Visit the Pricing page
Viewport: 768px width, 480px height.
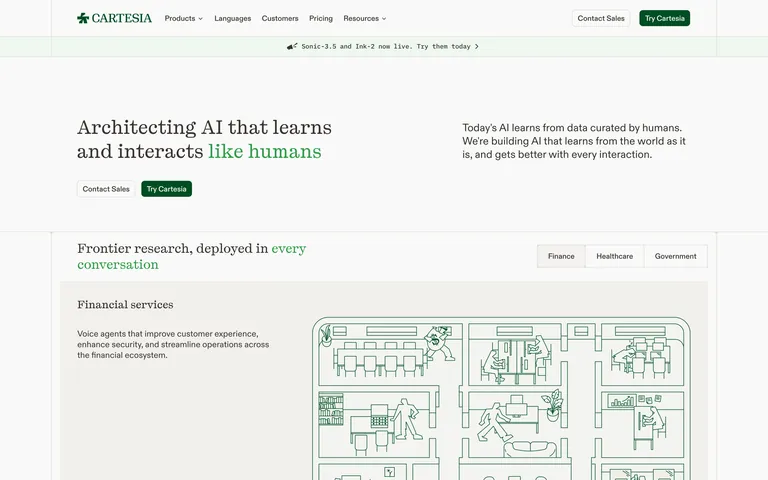point(321,18)
